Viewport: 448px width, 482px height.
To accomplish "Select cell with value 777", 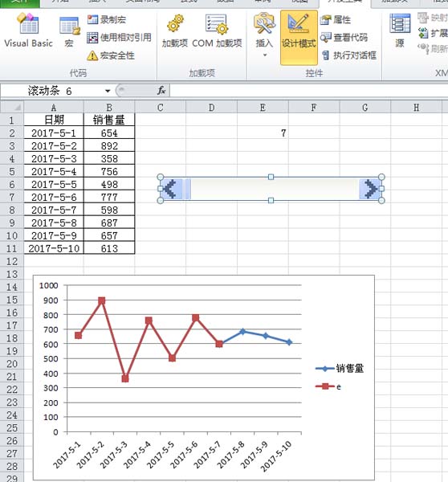I will tap(109, 197).
